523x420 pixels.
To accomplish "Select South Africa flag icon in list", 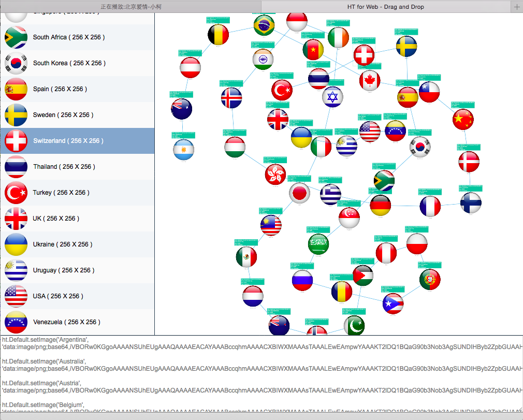I will 16,37.
